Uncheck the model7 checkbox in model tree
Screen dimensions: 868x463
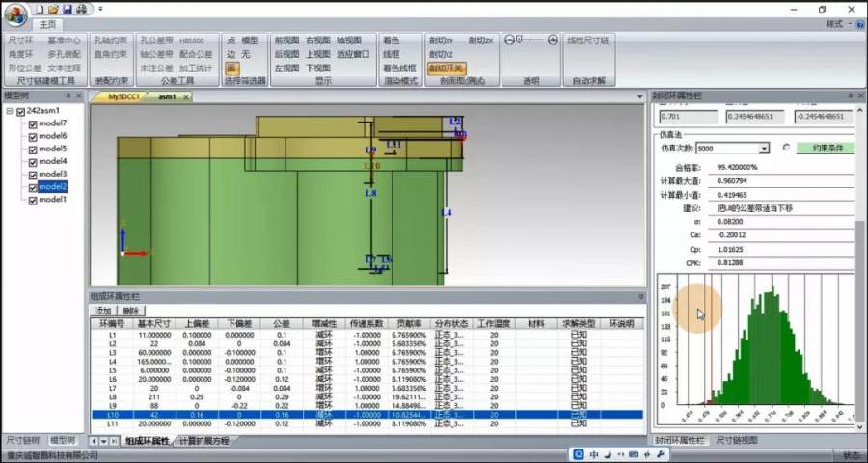[x=34, y=124]
